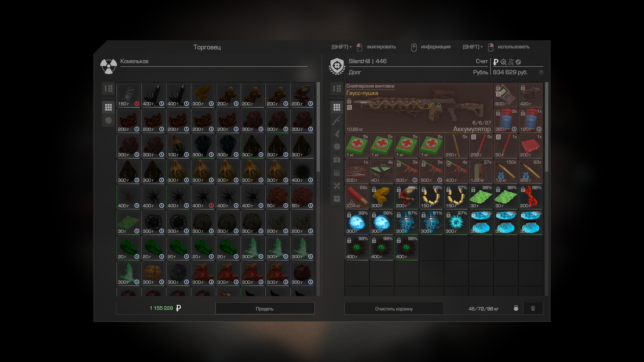This screenshot has height=362, width=644.
Task: Select the green moss 30 г in trader panel
Action: pos(128,223)
